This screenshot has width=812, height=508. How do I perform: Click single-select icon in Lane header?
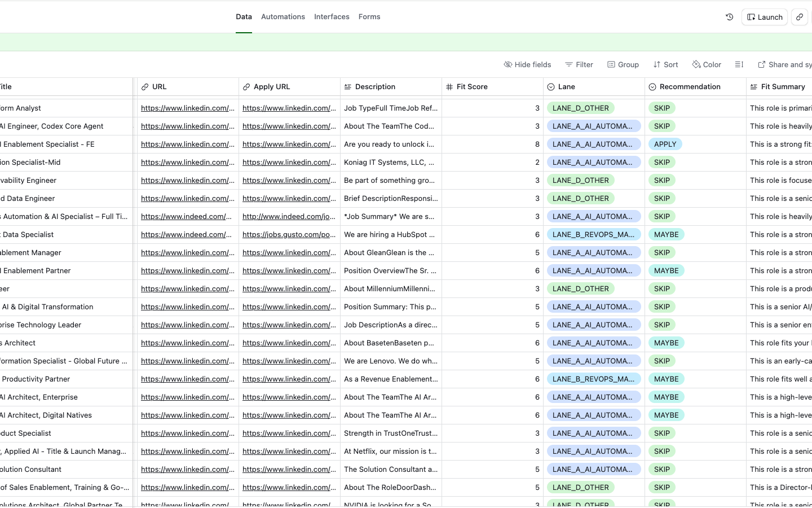(551, 87)
